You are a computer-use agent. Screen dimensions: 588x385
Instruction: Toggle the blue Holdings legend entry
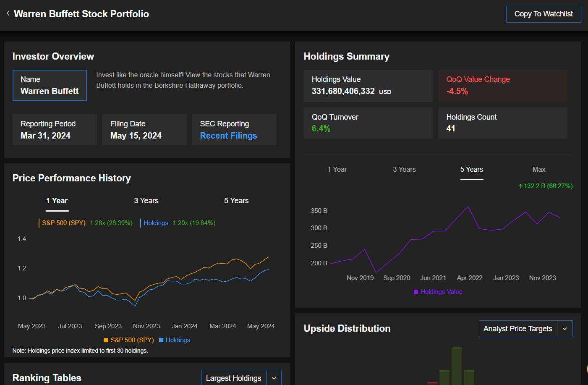click(x=174, y=340)
